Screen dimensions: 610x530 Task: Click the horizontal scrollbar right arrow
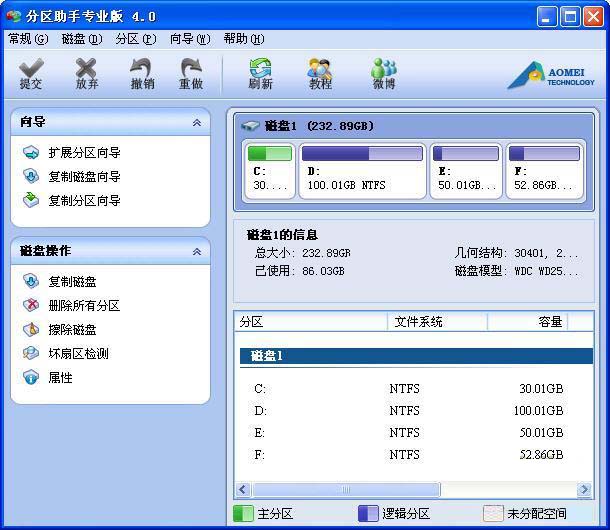(584, 490)
